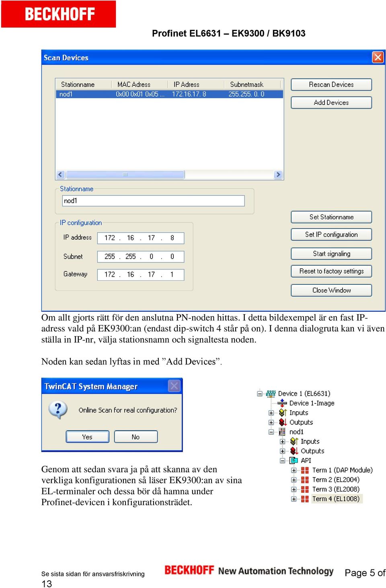Click No in TwinCAT System Manager dialog

pyautogui.click(x=136, y=437)
